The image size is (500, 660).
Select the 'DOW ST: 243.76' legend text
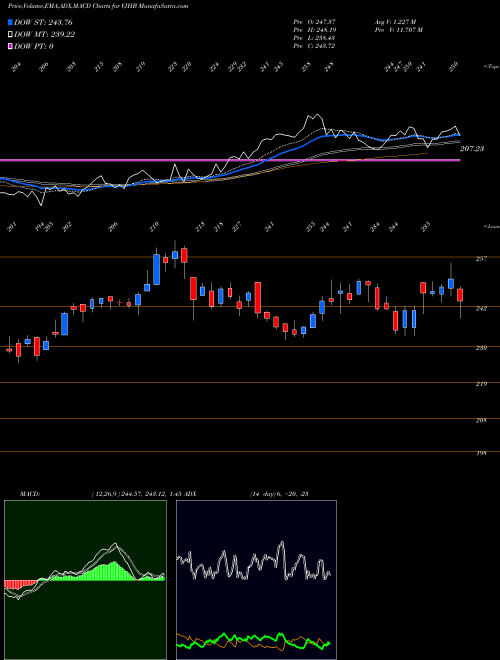coord(43,22)
